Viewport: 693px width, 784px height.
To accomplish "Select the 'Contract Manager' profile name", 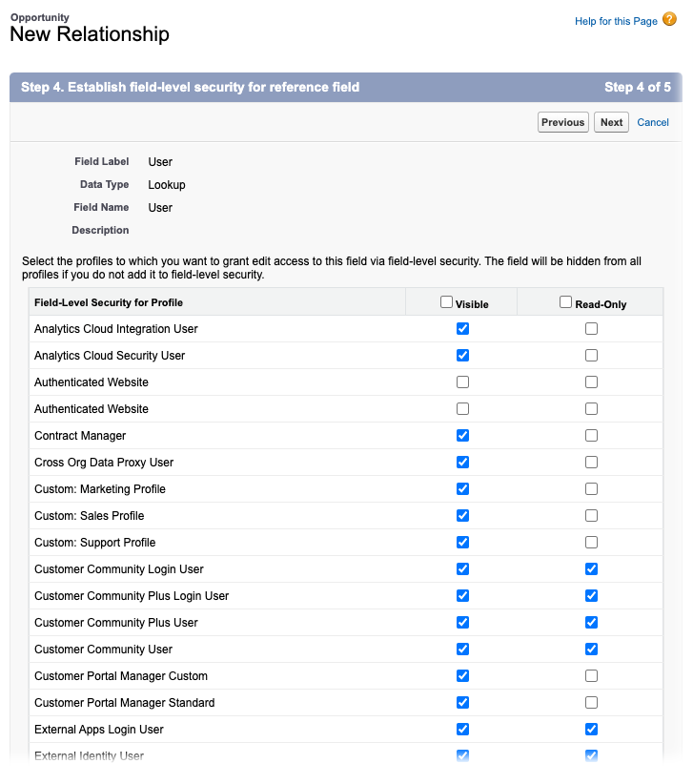I will tap(80, 436).
